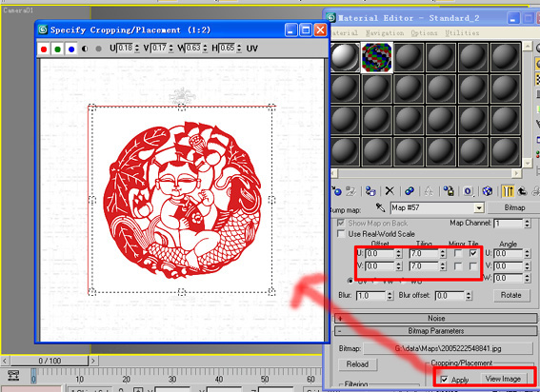Open the Map #57 name dropdown
The image size is (540, 392).
point(479,207)
